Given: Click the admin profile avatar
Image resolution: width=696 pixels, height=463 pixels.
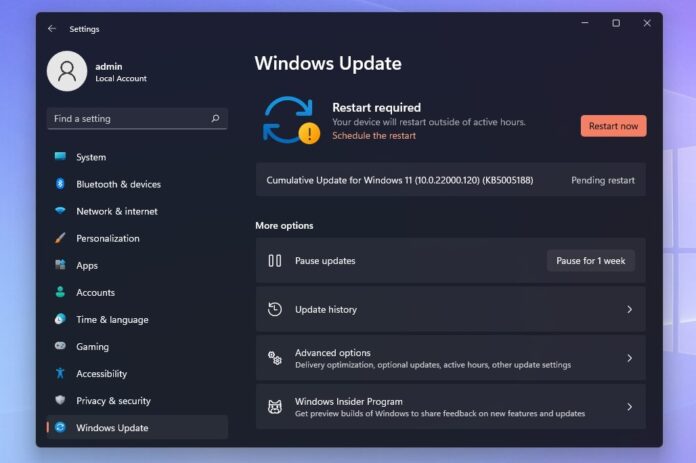Looking at the screenshot, I should pos(67,71).
